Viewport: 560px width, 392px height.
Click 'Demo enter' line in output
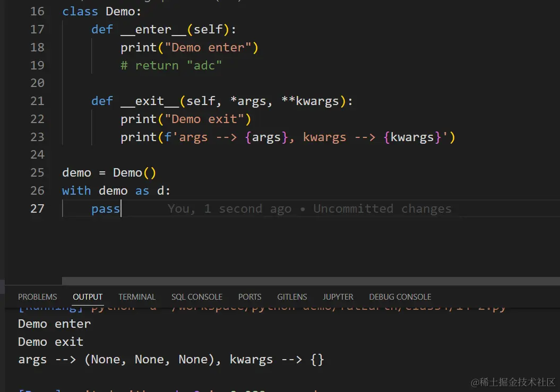pyautogui.click(x=54, y=324)
